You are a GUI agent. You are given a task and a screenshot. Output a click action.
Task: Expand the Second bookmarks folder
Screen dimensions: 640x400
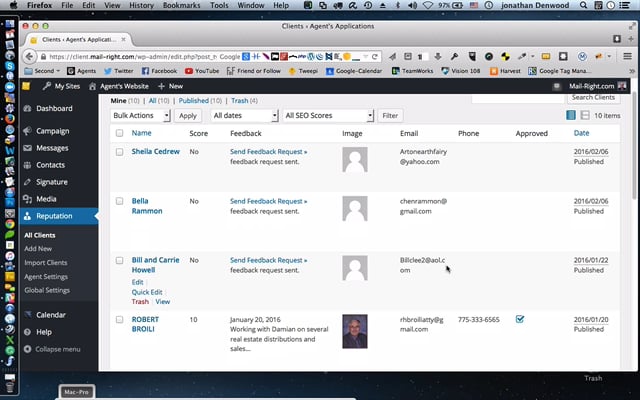click(x=42, y=71)
